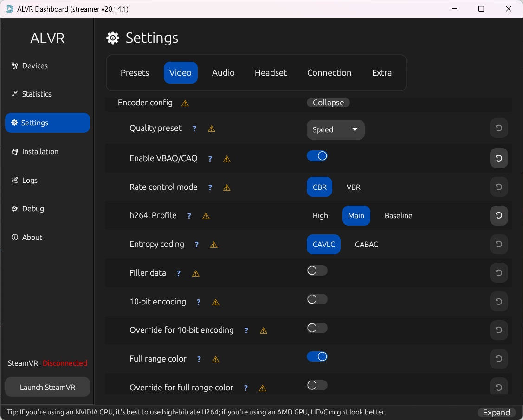This screenshot has width=523, height=420.
Task: Turn on 10-bit encoding switch
Action: tap(317, 299)
